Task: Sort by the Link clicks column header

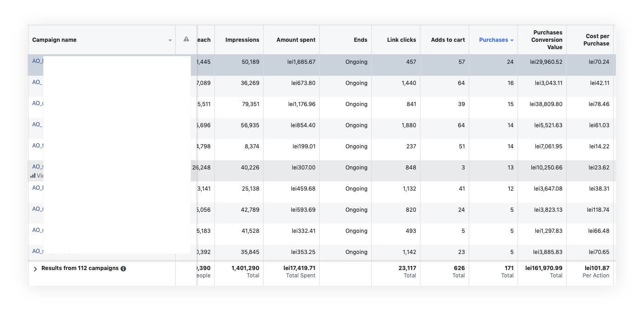Action: click(x=401, y=40)
